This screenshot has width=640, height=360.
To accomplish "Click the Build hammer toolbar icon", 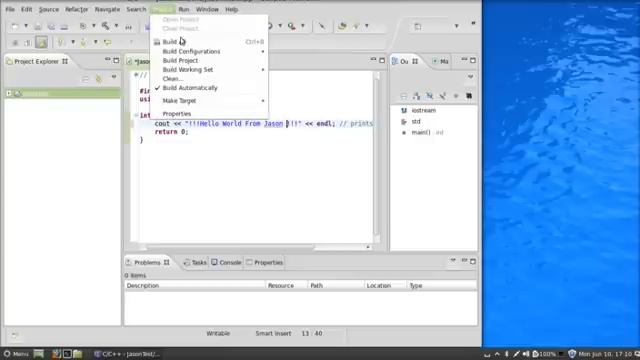I will [x=106, y=26].
